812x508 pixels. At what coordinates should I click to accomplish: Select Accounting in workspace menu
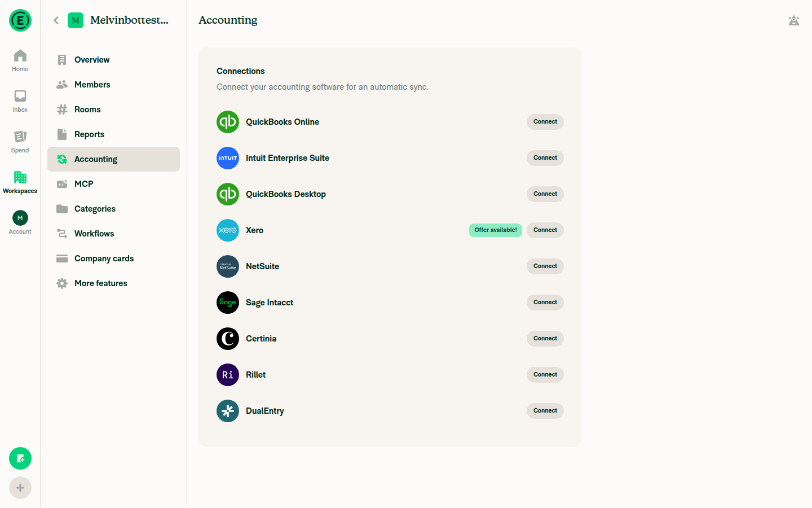113,159
